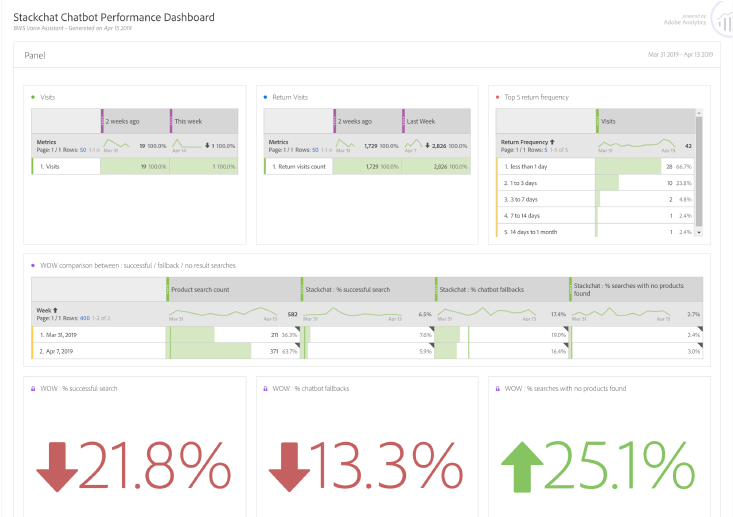The height and width of the screenshot is (517, 733).
Task: Click the sort arrow beside Return Frequency
Action: tap(552, 142)
